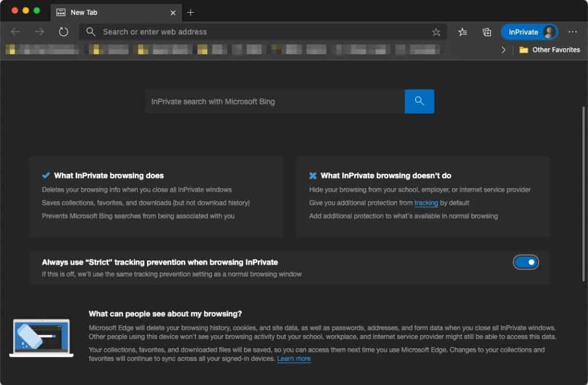Viewport: 588px width, 385px height.
Task: Click inside the address bar
Action: (230, 32)
